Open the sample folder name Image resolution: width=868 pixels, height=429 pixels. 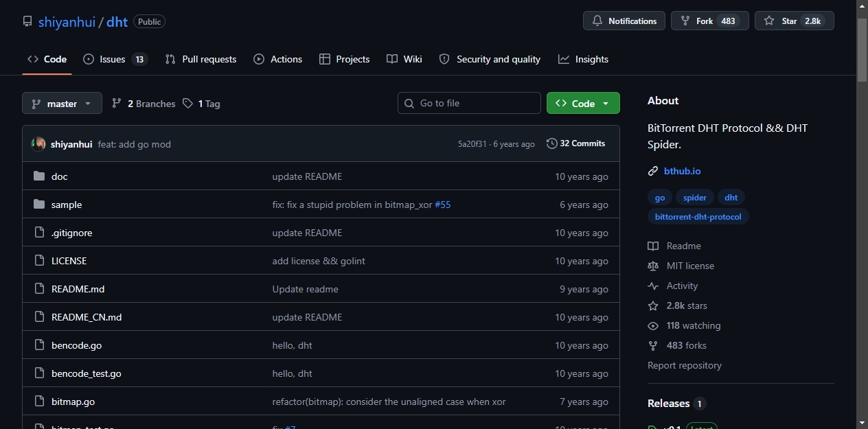(67, 205)
